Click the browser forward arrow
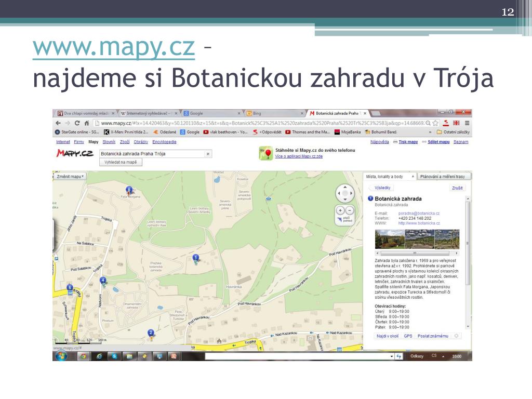 click(68, 123)
